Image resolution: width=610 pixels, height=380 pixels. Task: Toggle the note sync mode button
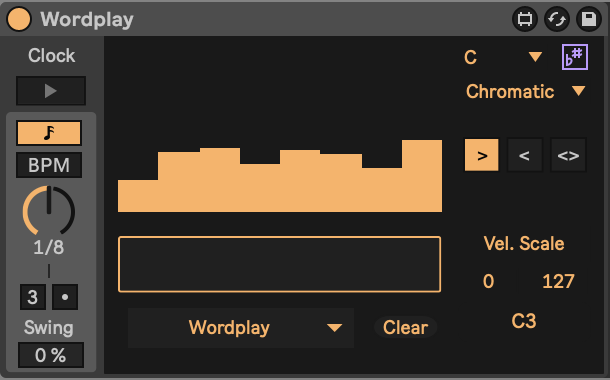[x=49, y=133]
